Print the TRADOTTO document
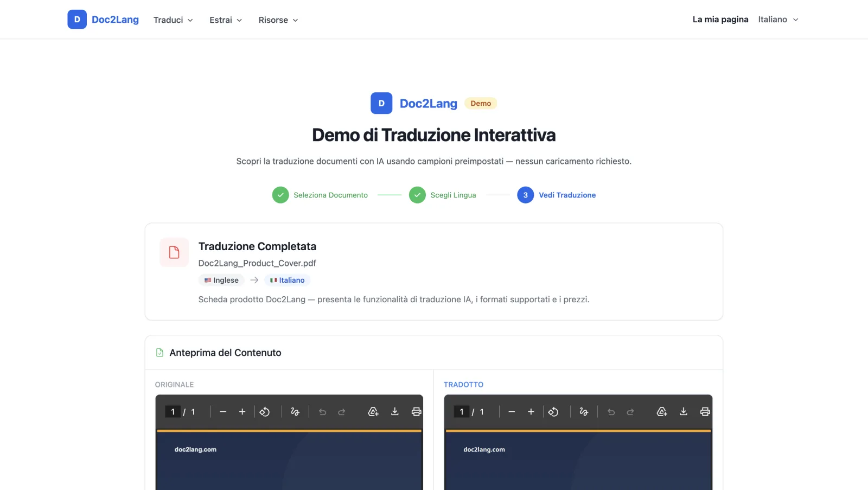 click(705, 412)
